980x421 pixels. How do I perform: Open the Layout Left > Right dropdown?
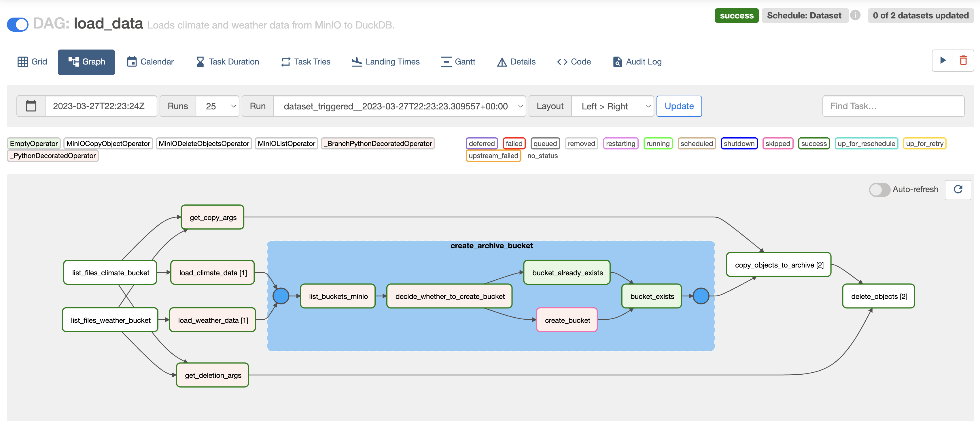click(612, 106)
